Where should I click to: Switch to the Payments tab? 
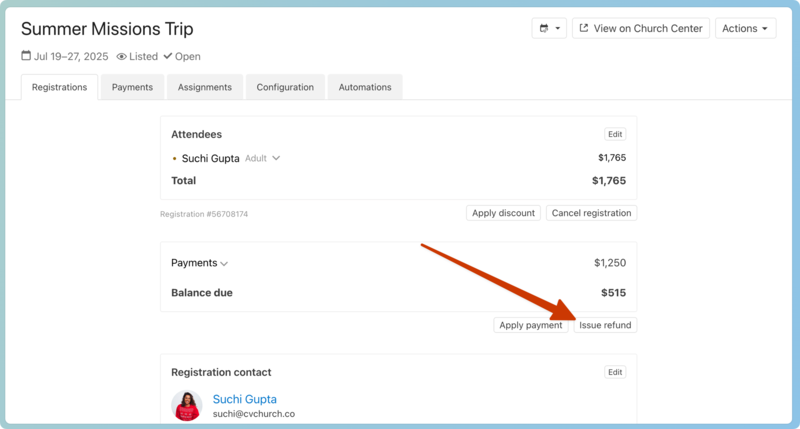click(x=132, y=87)
